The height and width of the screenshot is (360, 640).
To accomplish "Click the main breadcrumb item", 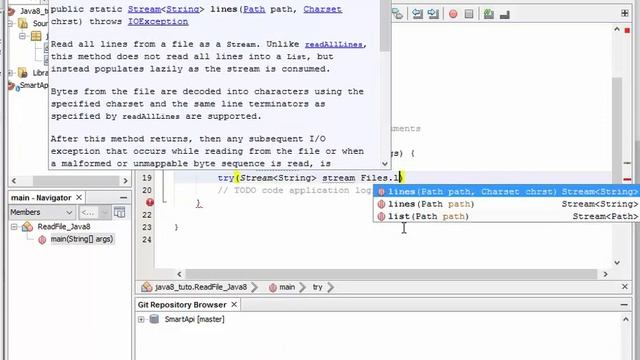I will point(287,287).
